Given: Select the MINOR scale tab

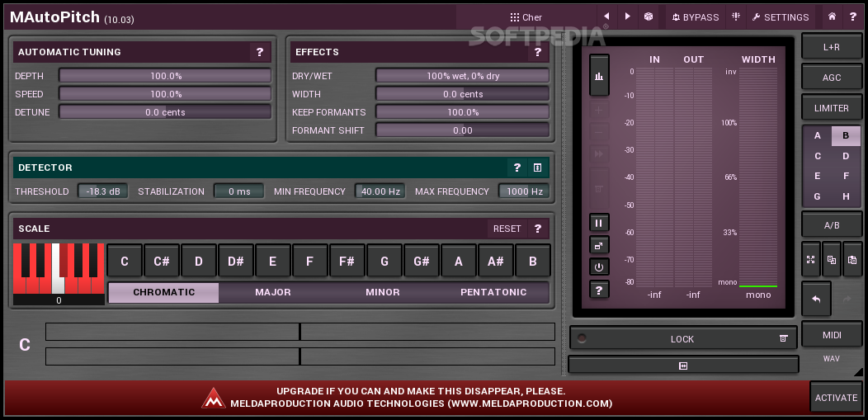Looking at the screenshot, I should pyautogui.click(x=383, y=292).
